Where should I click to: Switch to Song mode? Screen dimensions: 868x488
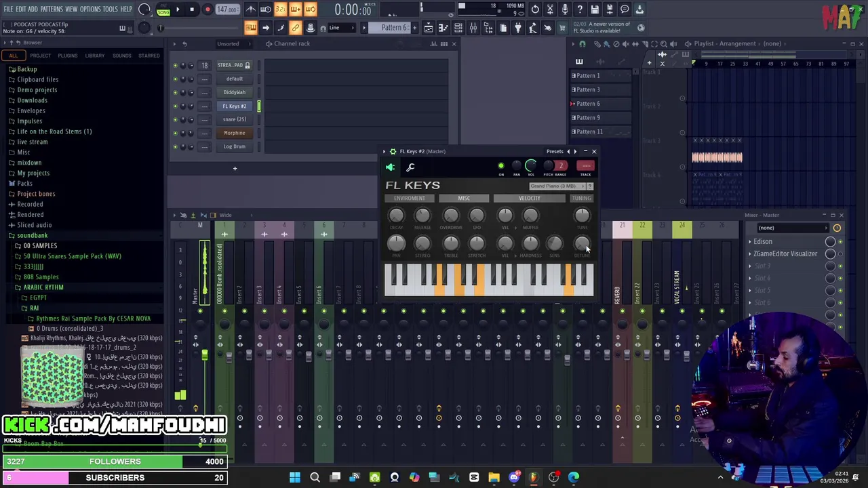click(163, 13)
